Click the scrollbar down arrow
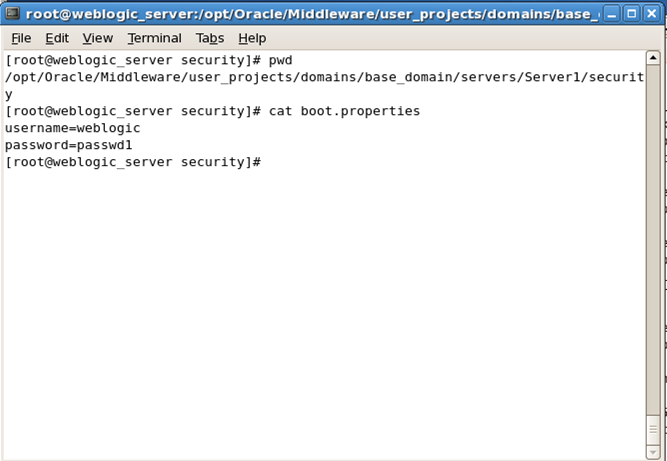 (x=653, y=450)
